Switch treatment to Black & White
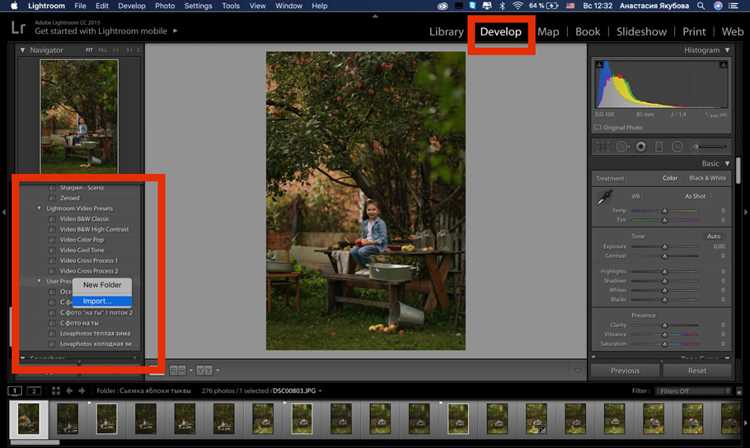The width and height of the screenshot is (750, 448). pyautogui.click(x=707, y=178)
